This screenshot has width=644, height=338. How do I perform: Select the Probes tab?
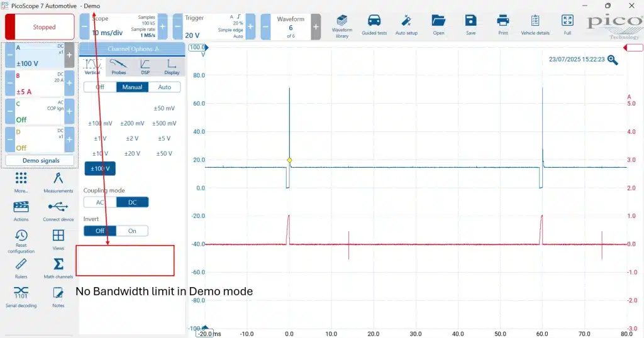click(119, 67)
